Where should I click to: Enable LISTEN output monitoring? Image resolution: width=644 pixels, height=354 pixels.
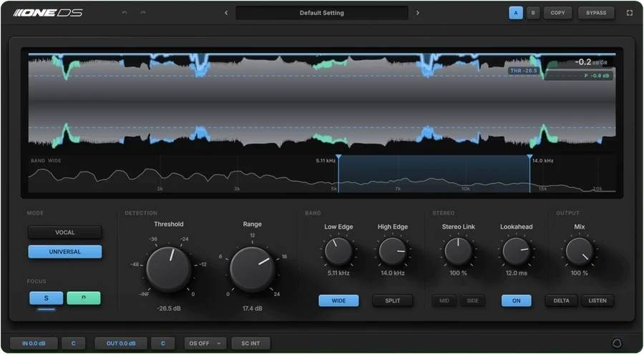[x=597, y=300]
